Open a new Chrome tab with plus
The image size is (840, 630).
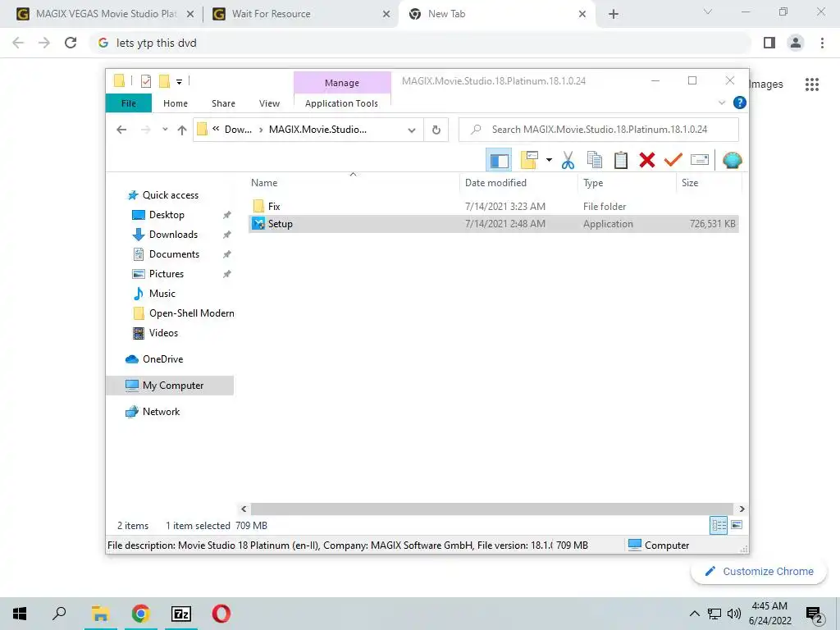tap(614, 15)
